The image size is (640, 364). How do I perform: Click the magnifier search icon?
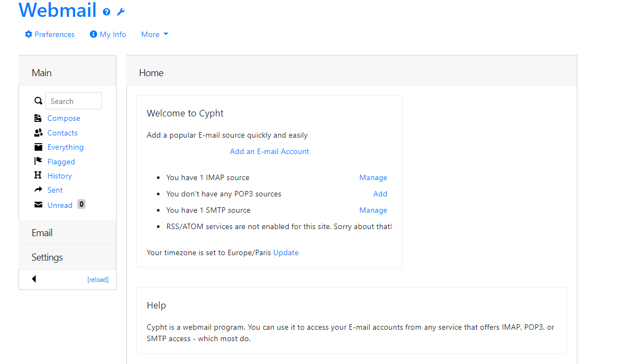coord(38,101)
